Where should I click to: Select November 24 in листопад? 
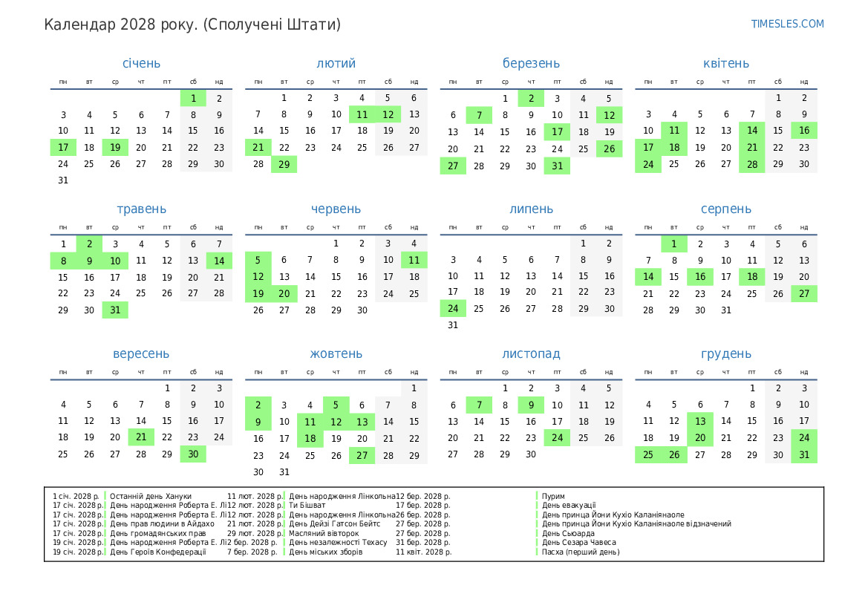point(557,438)
